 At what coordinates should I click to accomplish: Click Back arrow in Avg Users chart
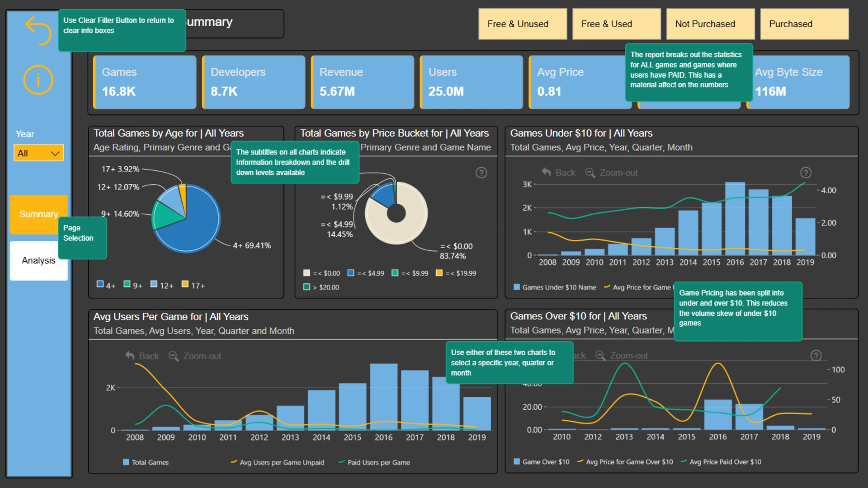130,356
